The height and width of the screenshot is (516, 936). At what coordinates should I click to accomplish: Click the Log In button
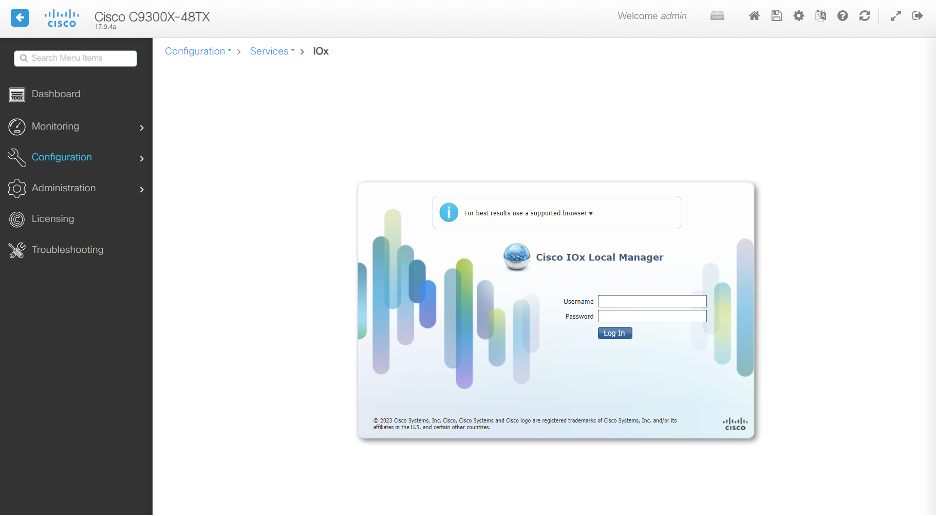615,333
